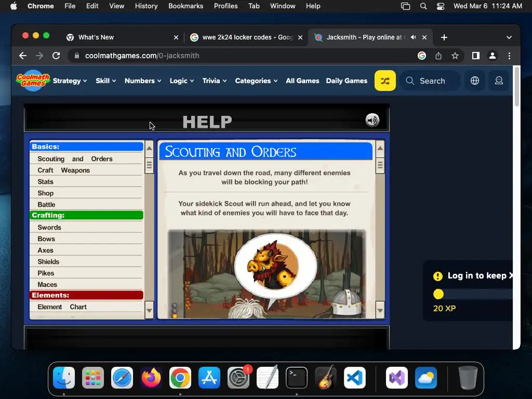
Task: Click the browser forward arrow
Action: (39, 56)
